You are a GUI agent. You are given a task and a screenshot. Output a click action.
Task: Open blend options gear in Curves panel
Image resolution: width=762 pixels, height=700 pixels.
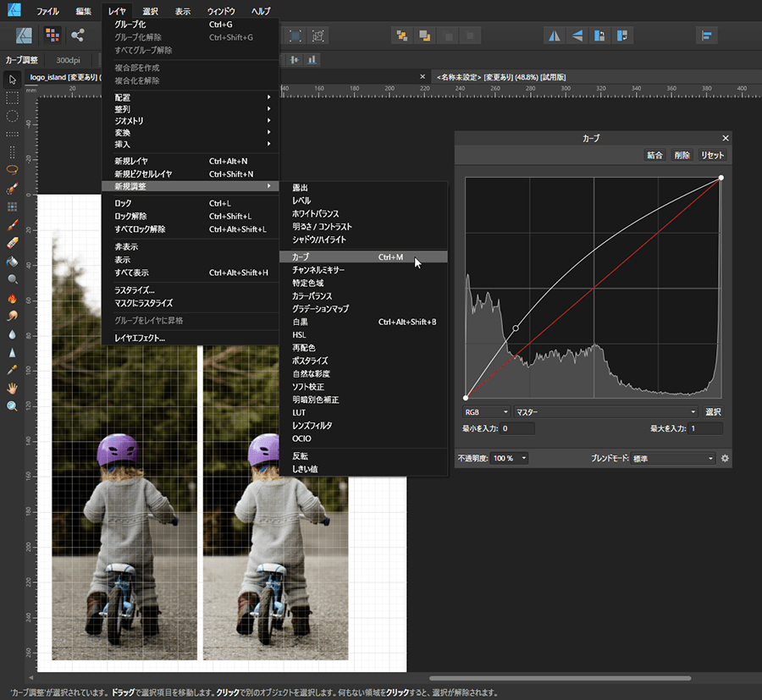[725, 458]
